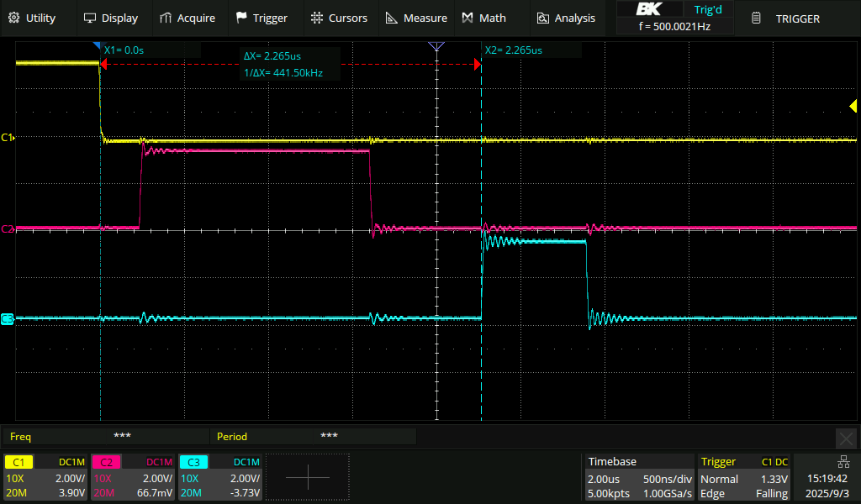Open the Utility menu
The image size is (861, 504).
click(33, 18)
